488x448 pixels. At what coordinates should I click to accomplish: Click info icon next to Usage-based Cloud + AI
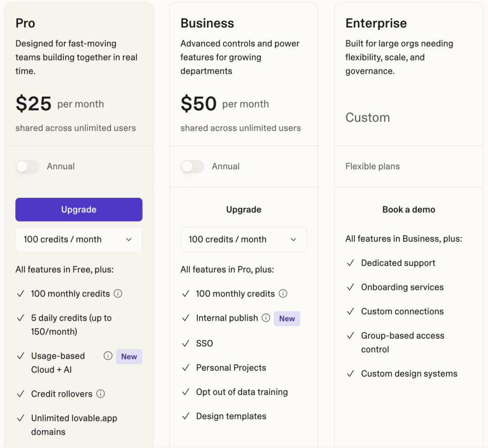[x=108, y=356]
